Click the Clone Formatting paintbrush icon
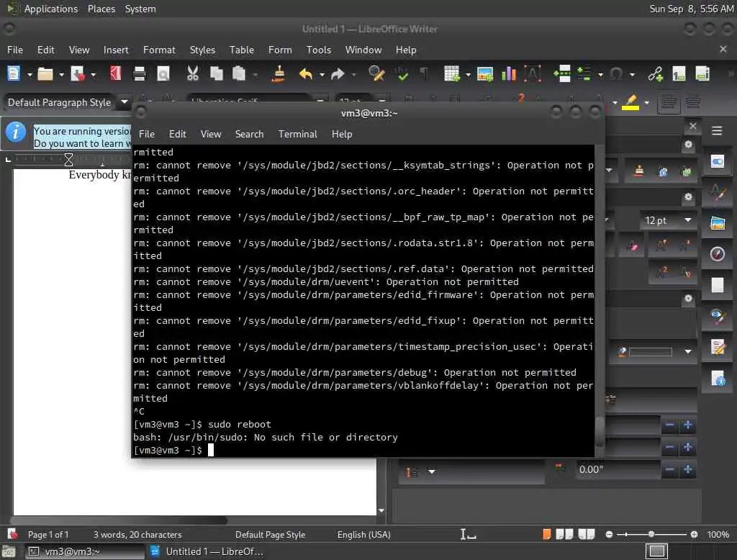737x560 pixels. coord(279,74)
